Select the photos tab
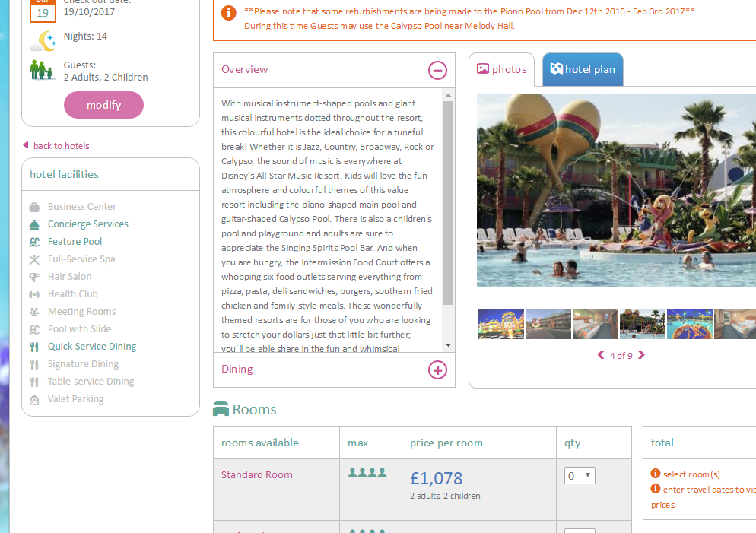The height and width of the screenshot is (533, 756). point(502,69)
